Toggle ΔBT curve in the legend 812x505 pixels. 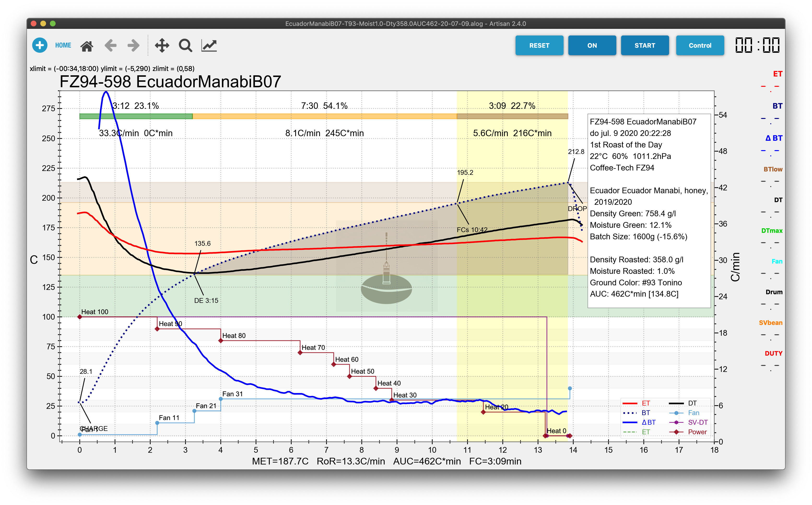pyautogui.click(x=648, y=423)
